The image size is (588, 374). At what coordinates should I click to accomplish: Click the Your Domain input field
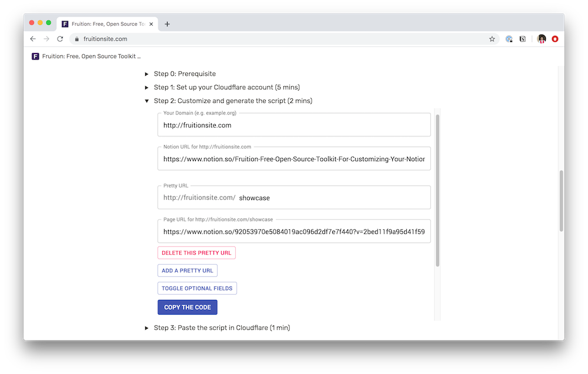(x=294, y=125)
